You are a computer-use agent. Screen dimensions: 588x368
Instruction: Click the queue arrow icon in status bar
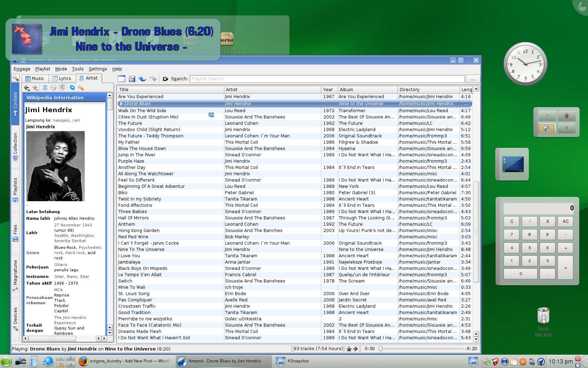[x=355, y=349]
